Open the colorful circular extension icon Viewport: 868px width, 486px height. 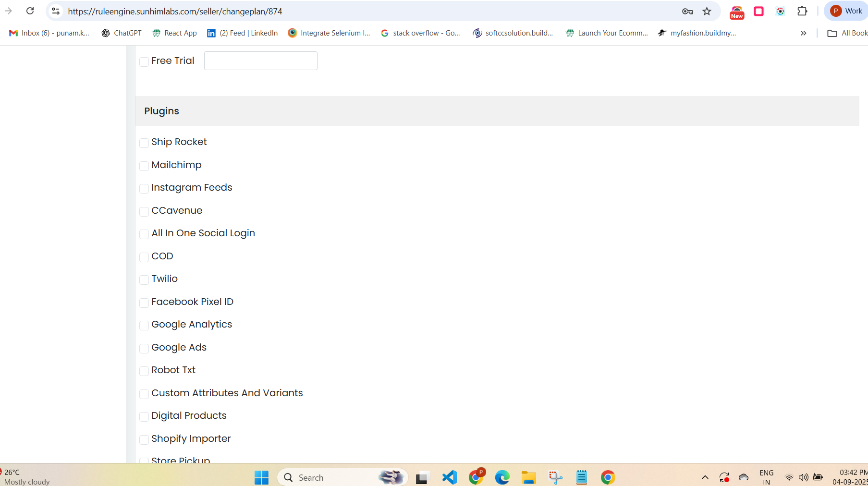click(x=781, y=11)
